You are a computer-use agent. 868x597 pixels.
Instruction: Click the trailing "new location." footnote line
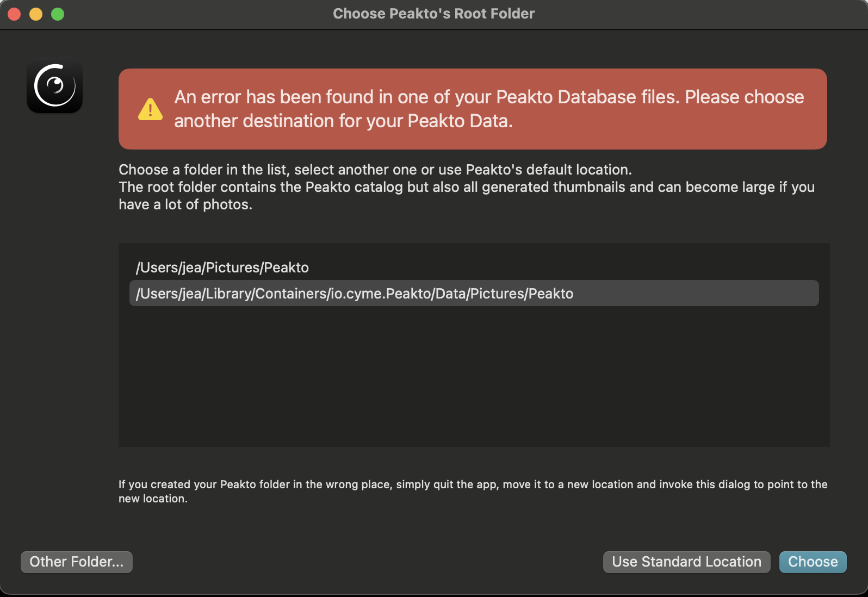tap(153, 499)
